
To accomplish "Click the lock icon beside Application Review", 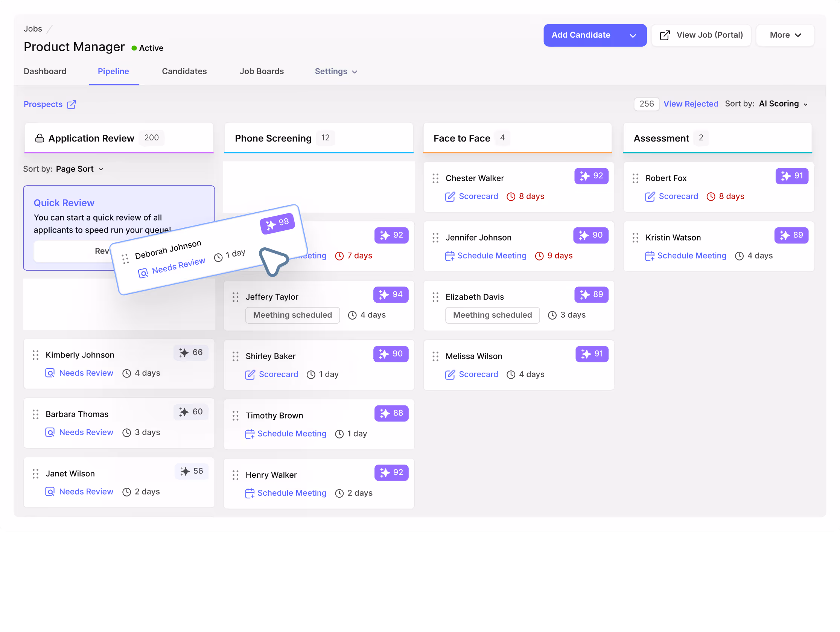I will coord(40,138).
